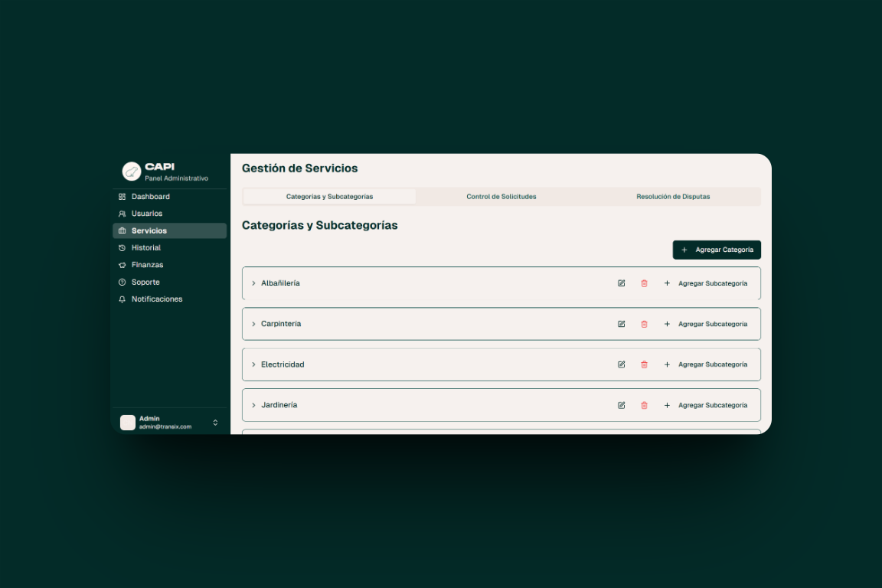This screenshot has width=882, height=588.
Task: Delete the Albañilería category
Action: (644, 283)
